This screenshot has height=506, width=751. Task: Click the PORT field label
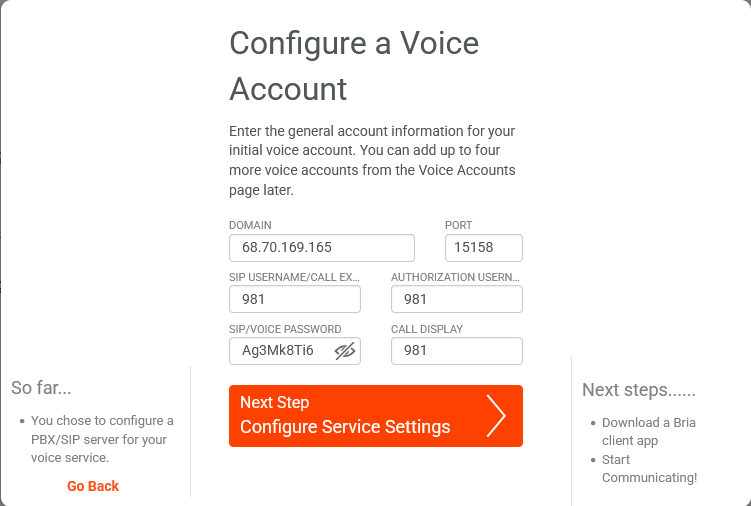[x=458, y=225]
